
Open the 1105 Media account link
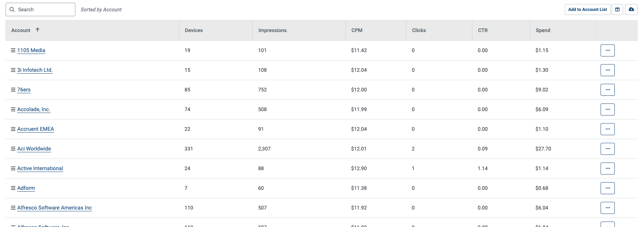click(x=31, y=50)
